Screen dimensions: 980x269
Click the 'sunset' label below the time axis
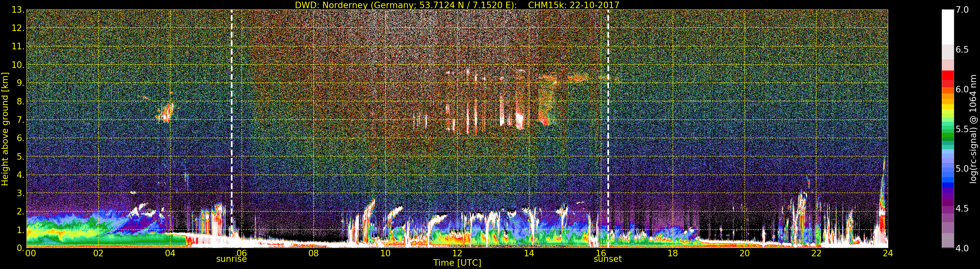(607, 259)
